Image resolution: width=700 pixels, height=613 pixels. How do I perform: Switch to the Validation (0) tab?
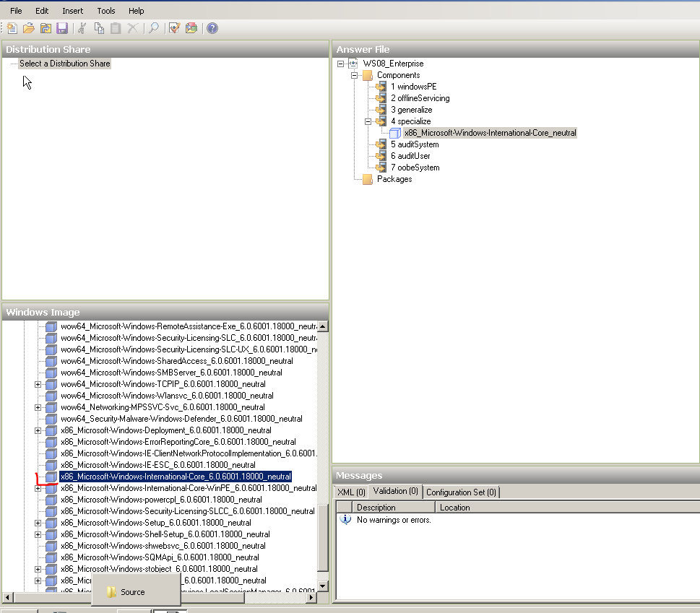tap(396, 491)
